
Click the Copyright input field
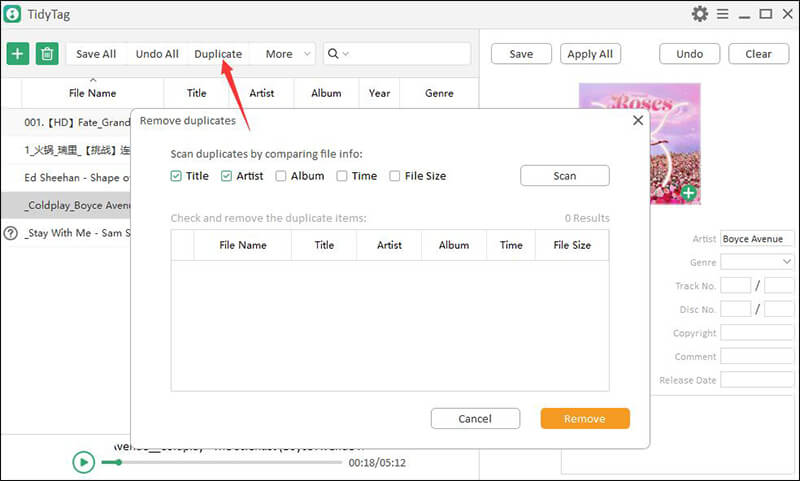click(757, 333)
